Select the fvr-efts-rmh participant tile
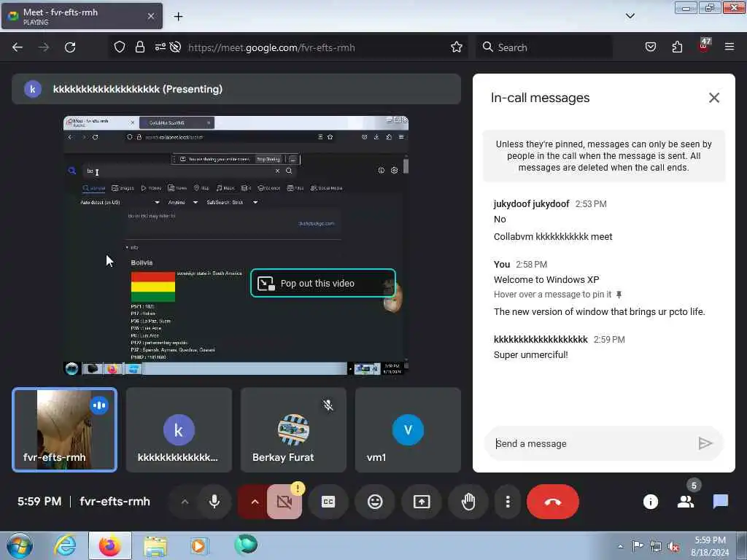 pos(64,429)
